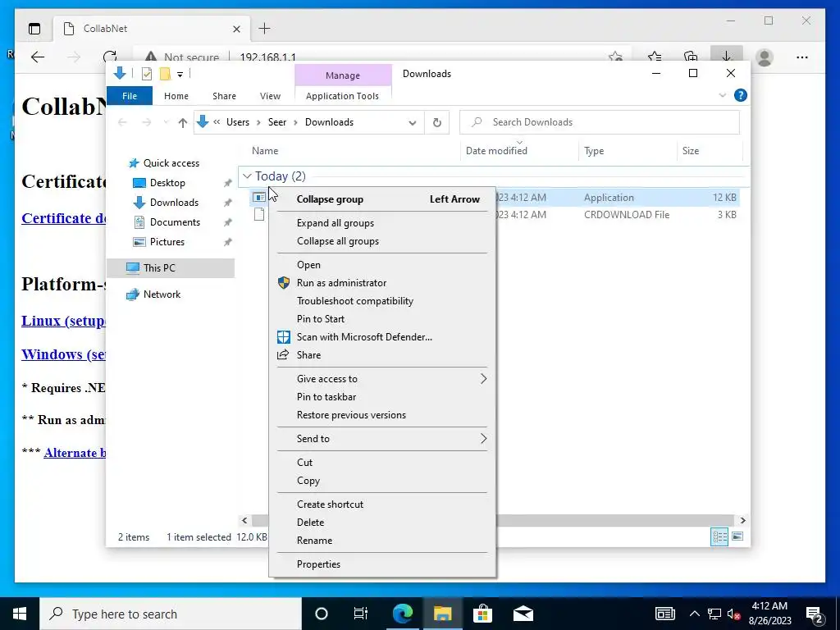840x630 pixels.
Task: Open Microsoft Store from the taskbar
Action: click(x=482, y=614)
